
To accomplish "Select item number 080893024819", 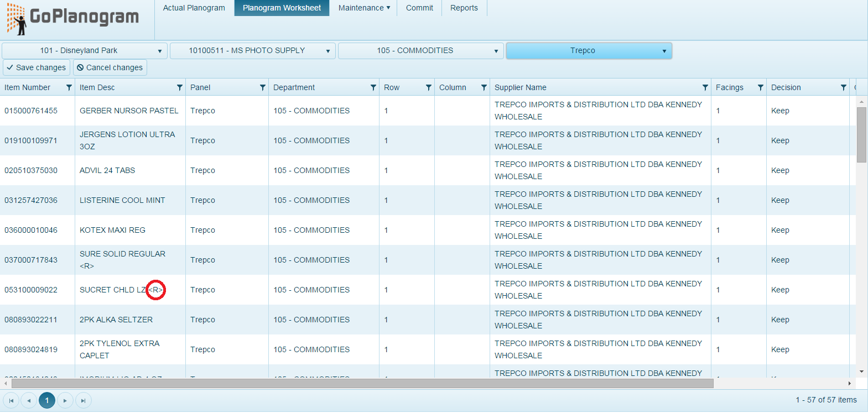I will point(31,349).
